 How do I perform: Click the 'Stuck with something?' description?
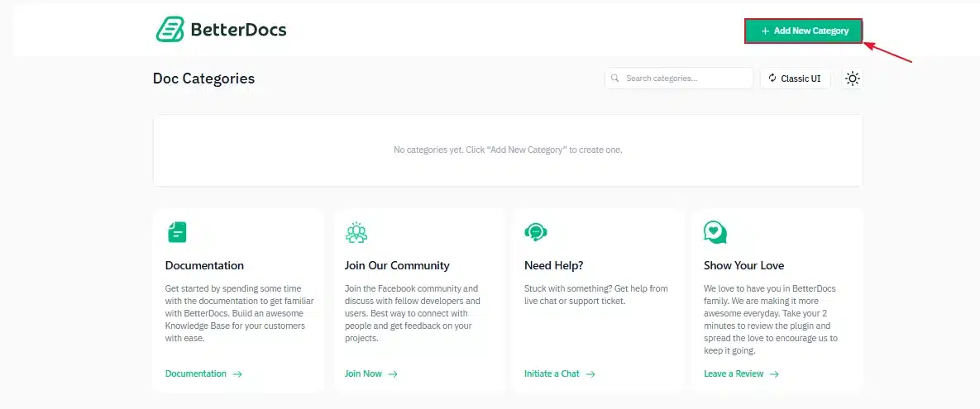(x=595, y=295)
